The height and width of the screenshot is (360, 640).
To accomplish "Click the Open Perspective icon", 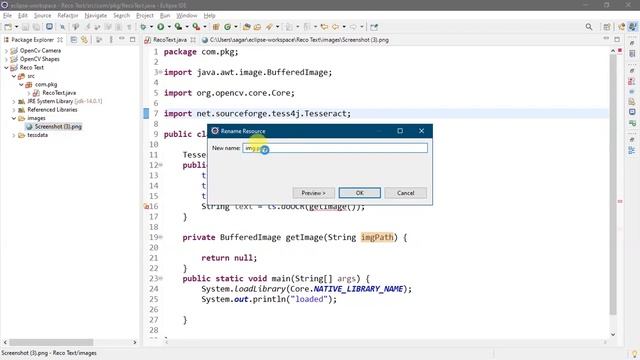I will pyautogui.click(x=607, y=27).
